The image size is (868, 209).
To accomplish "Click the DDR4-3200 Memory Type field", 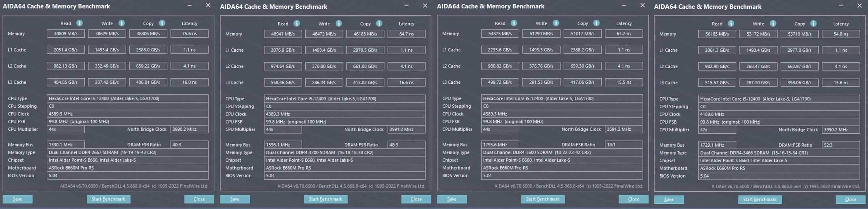I will (345, 152).
